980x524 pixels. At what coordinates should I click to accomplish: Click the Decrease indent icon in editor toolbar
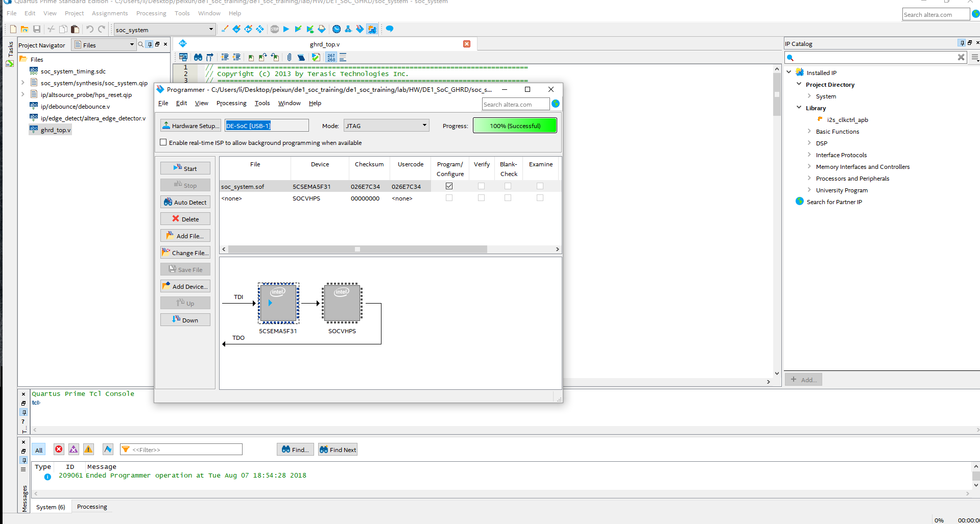pos(236,57)
